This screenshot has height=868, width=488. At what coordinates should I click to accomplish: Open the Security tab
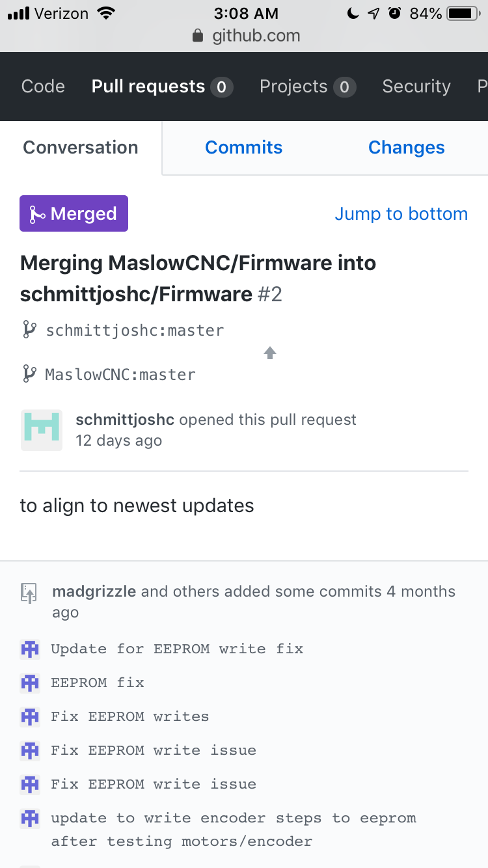tap(416, 87)
